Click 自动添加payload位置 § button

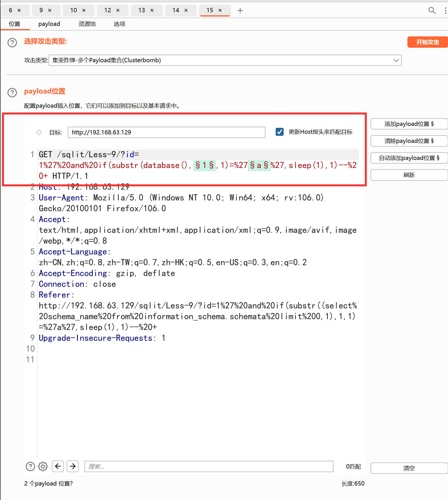(409, 158)
